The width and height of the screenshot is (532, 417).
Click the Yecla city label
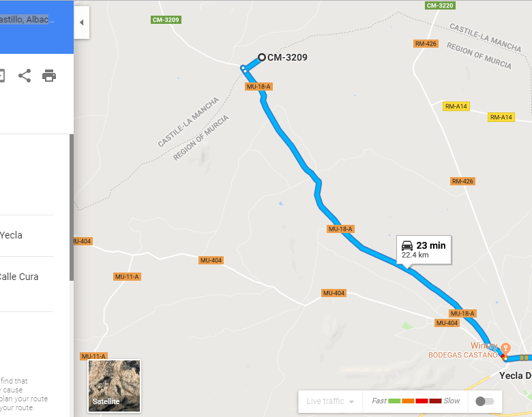pos(511,375)
